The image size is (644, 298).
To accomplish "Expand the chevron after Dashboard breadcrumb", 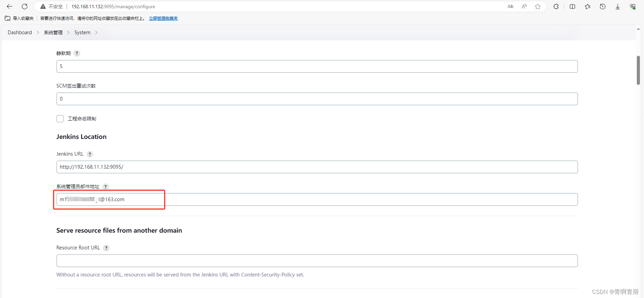I will (38, 33).
